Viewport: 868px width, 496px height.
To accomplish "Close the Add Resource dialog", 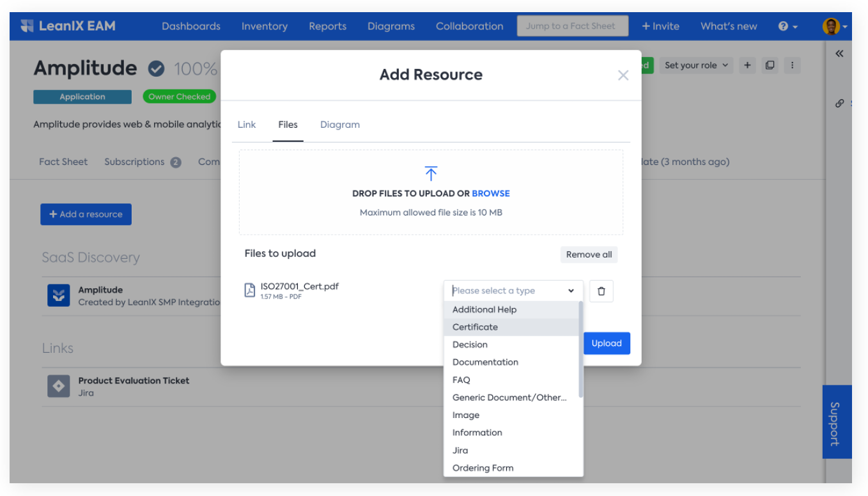I will tap(623, 75).
